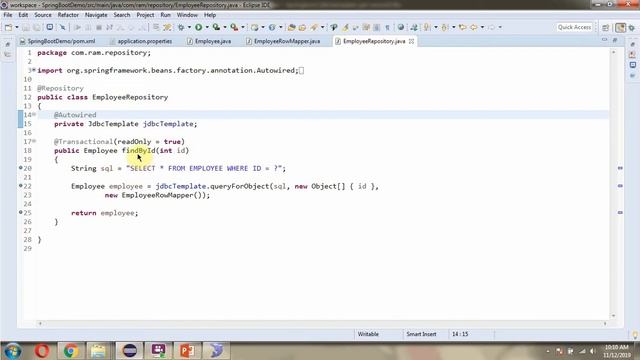Click the Previous Annotation icon
640x360 pixels.
coord(444,27)
